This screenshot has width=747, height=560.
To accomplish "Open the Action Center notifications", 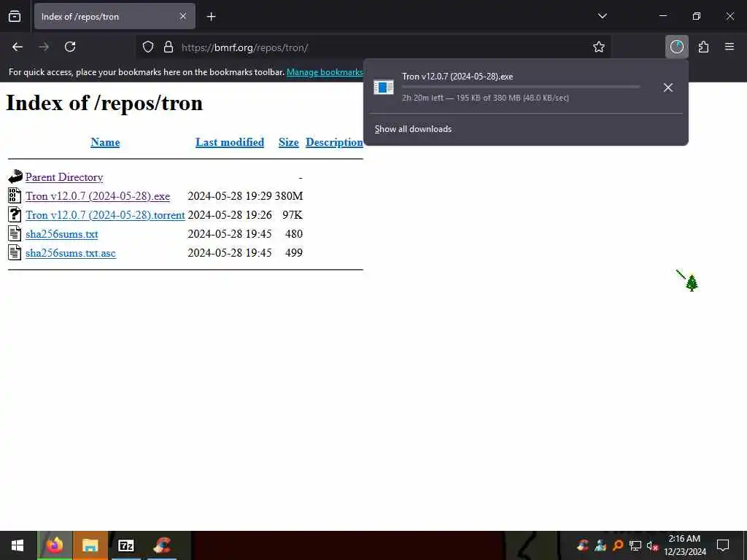I will pos(723,545).
